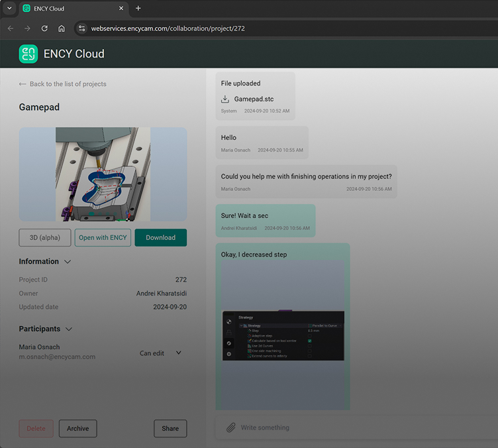The width and height of the screenshot is (498, 448).
Task: Click the 'Hello' chat message
Action: (x=262, y=142)
